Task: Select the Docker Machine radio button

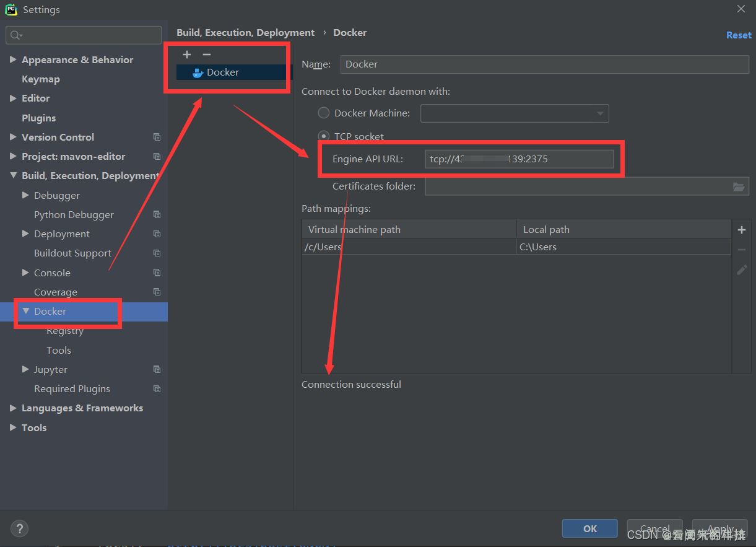Action: coord(324,113)
